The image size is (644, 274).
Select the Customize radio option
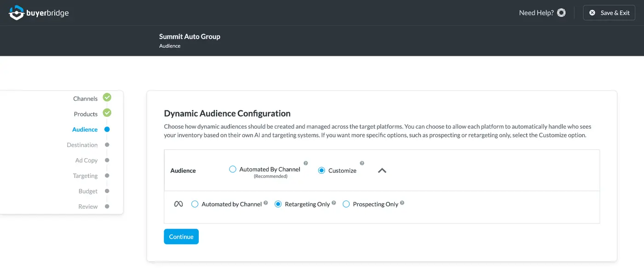pos(322,170)
